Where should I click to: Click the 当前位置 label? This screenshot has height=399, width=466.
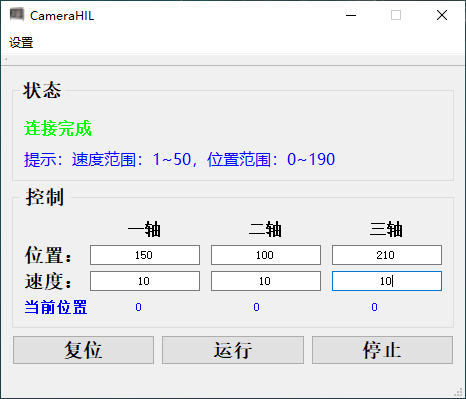coord(56,307)
